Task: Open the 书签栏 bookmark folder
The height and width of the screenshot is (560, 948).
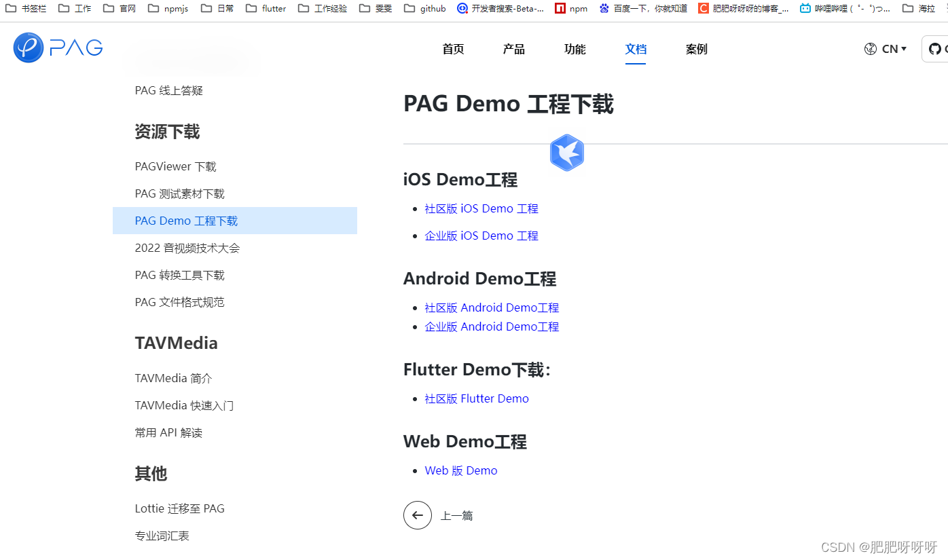Action: 26,9
